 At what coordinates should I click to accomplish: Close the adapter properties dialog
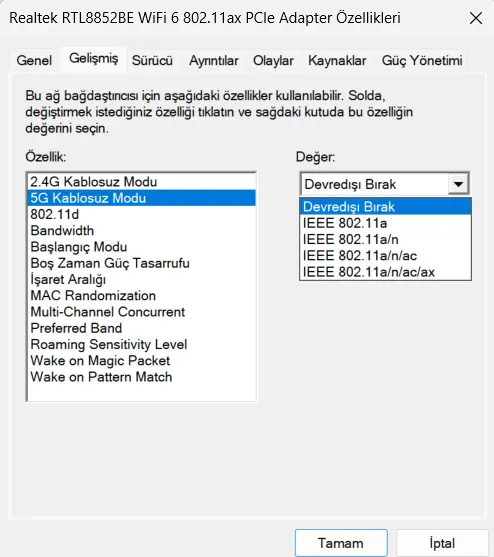coord(476,18)
